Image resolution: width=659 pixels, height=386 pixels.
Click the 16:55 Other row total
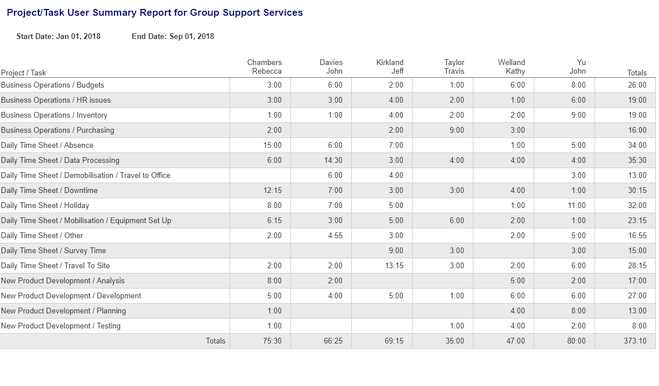(637, 235)
